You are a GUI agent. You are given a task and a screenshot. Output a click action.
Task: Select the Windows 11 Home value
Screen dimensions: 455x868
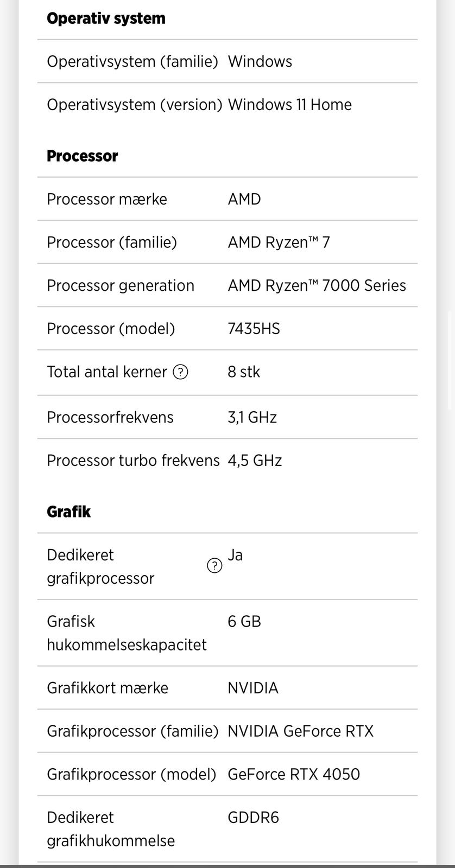[289, 105]
